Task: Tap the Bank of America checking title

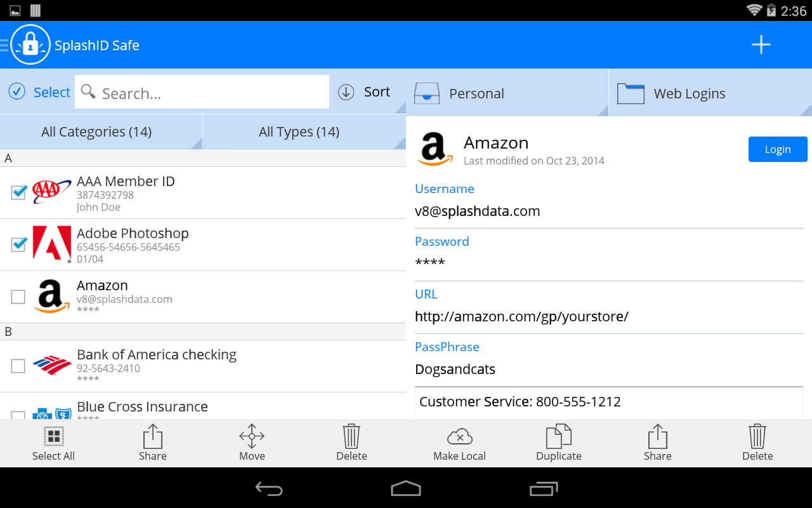Action: point(157,354)
